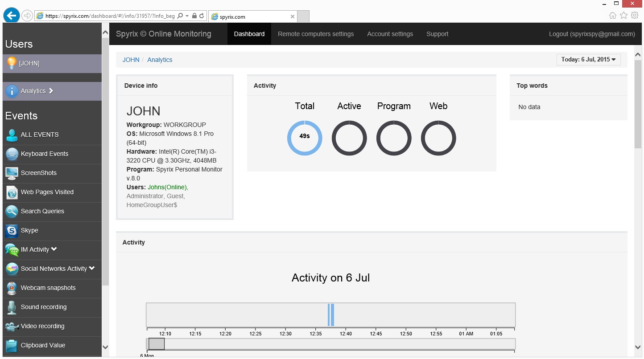Screen dimensions: 644x359
Task: Click the Video recording camera icon
Action: click(12, 326)
